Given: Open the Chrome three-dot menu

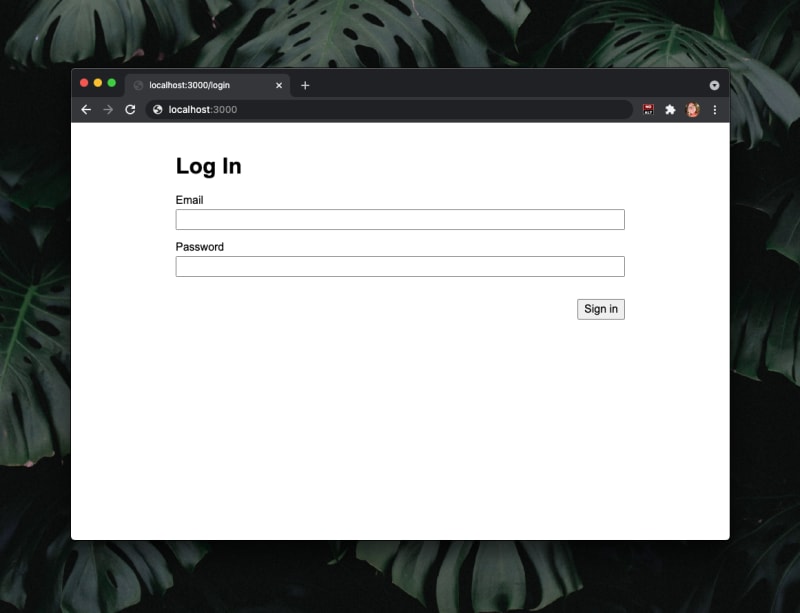Looking at the screenshot, I should [x=715, y=110].
